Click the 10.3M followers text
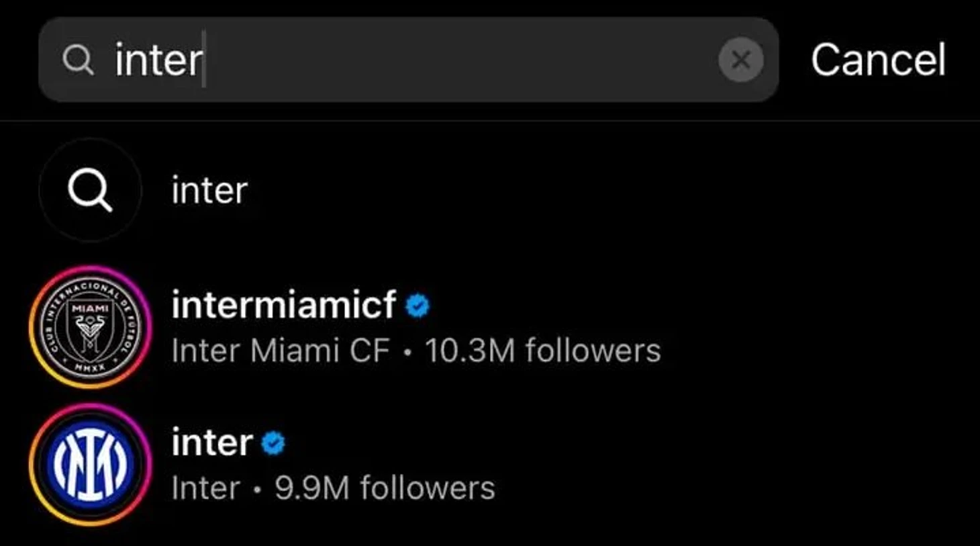The width and height of the screenshot is (980, 546). pyautogui.click(x=543, y=351)
